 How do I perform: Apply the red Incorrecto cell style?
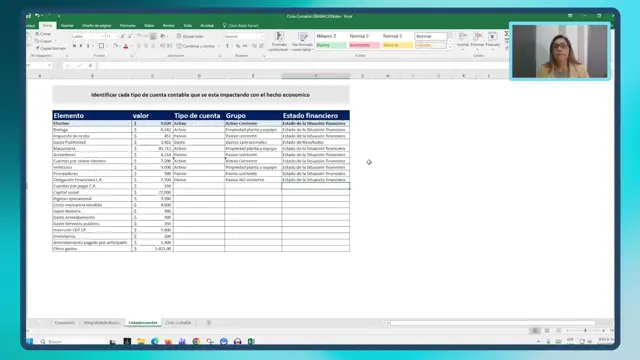click(x=364, y=45)
